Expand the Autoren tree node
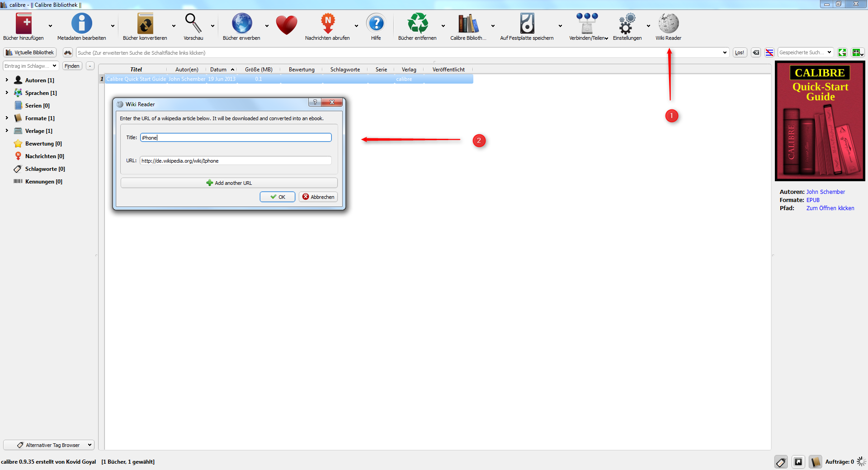868x470 pixels. [x=7, y=80]
